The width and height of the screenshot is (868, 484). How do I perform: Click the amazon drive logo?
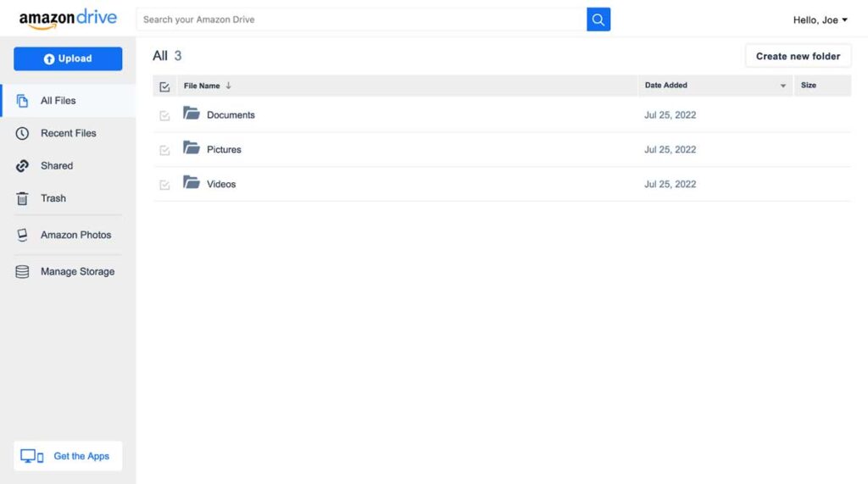[x=68, y=19]
